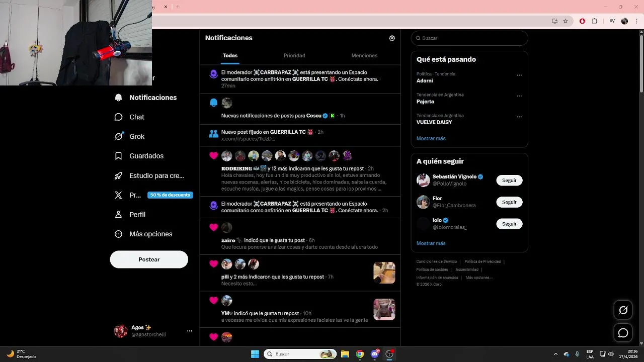The image size is (644, 362).
Task: Click Mostrar más under trends
Action: click(431, 138)
